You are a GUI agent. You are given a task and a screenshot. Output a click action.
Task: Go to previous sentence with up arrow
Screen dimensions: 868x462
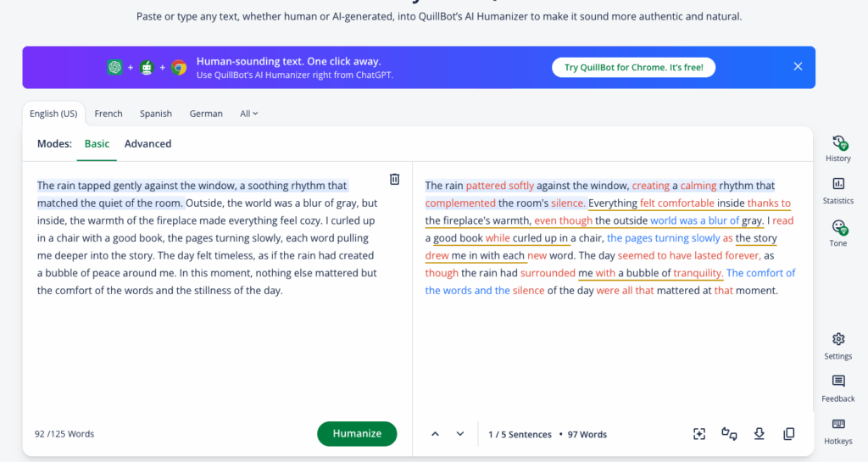[x=435, y=434]
